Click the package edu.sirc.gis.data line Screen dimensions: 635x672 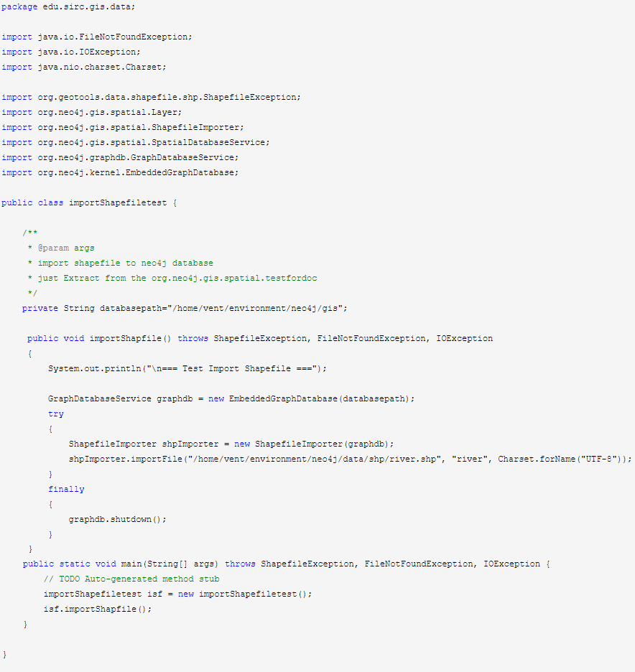coord(68,7)
